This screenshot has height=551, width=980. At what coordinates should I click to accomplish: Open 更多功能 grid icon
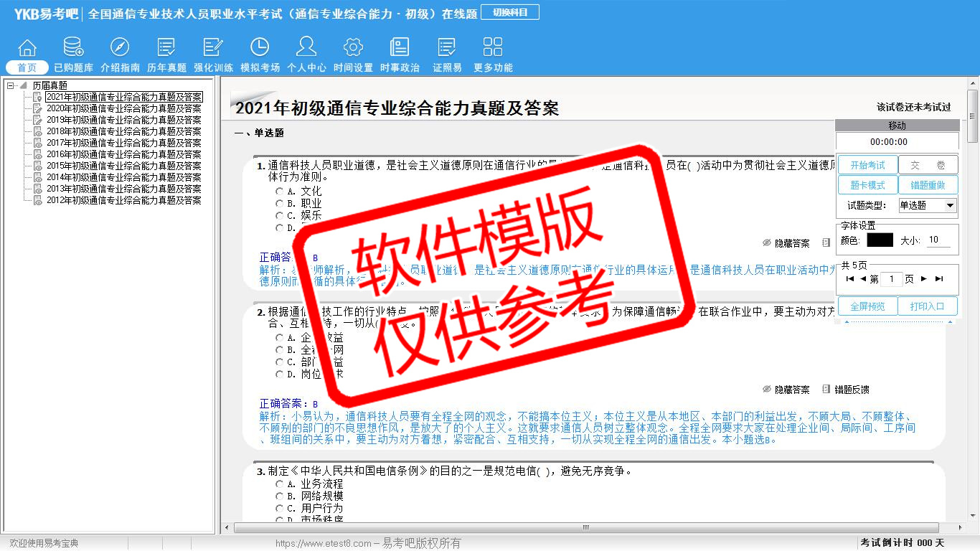493,48
